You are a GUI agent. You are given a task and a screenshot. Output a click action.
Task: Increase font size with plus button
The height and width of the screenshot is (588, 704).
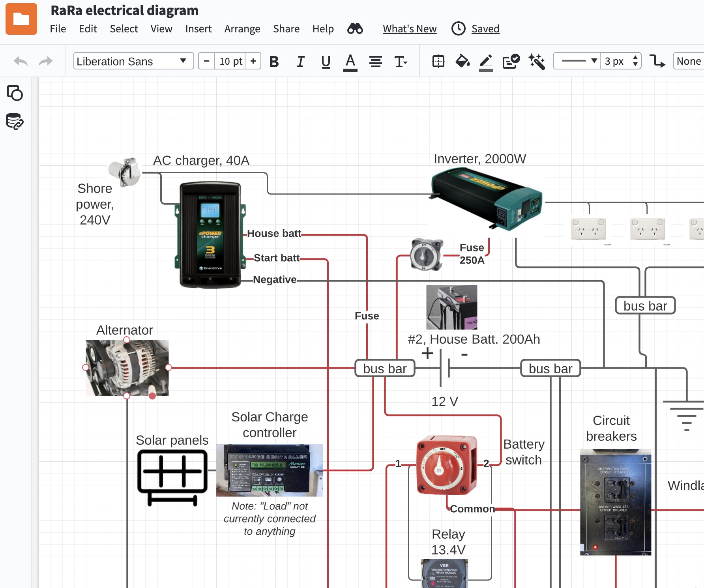click(253, 61)
